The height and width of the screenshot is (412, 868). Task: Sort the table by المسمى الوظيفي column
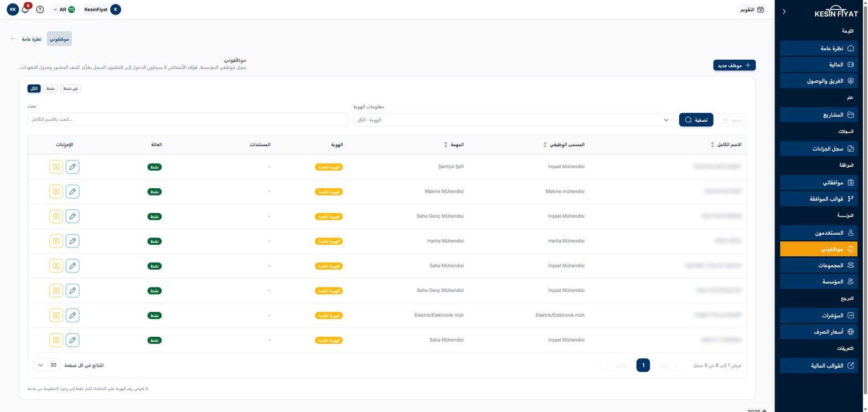tap(545, 145)
